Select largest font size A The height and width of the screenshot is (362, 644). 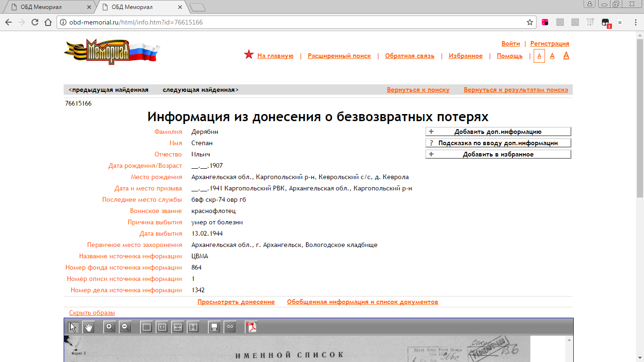(x=566, y=55)
